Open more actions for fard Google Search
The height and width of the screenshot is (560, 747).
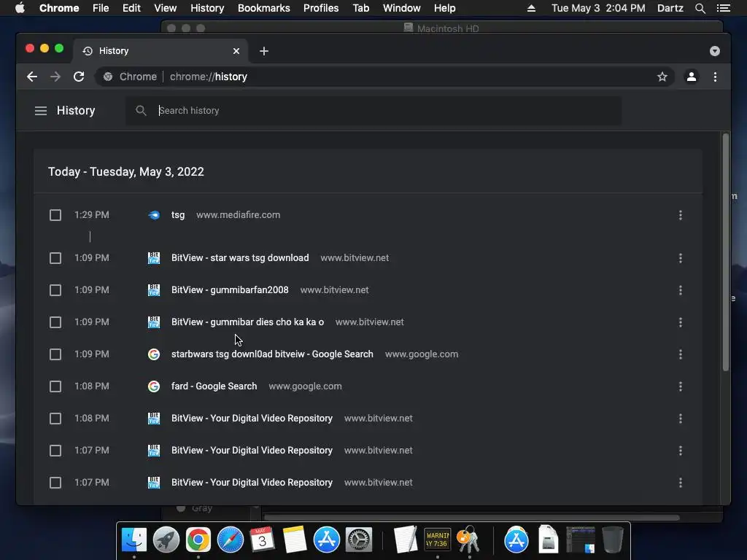point(681,386)
